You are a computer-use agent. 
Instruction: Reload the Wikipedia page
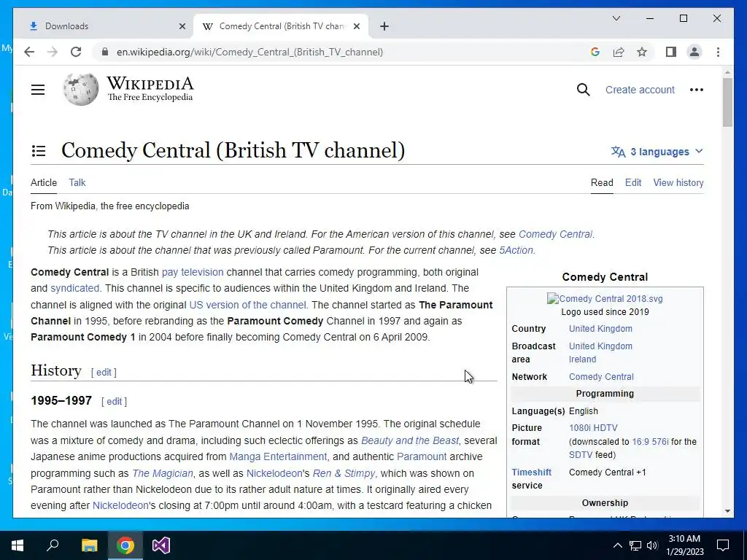pos(76,52)
